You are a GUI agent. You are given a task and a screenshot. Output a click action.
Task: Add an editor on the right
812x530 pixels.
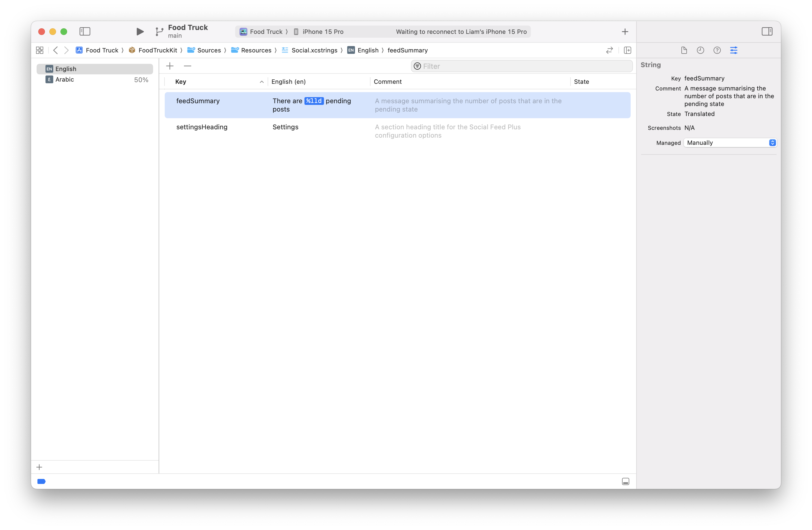627,51
